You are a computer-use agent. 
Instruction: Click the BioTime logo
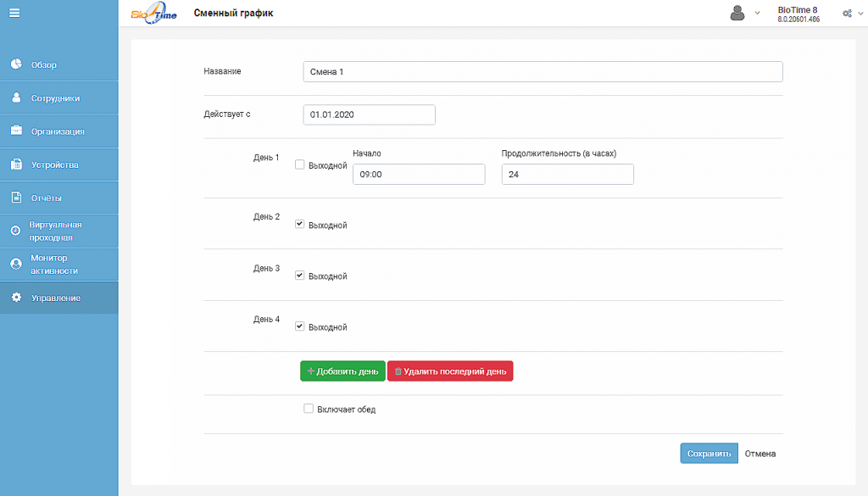(154, 13)
